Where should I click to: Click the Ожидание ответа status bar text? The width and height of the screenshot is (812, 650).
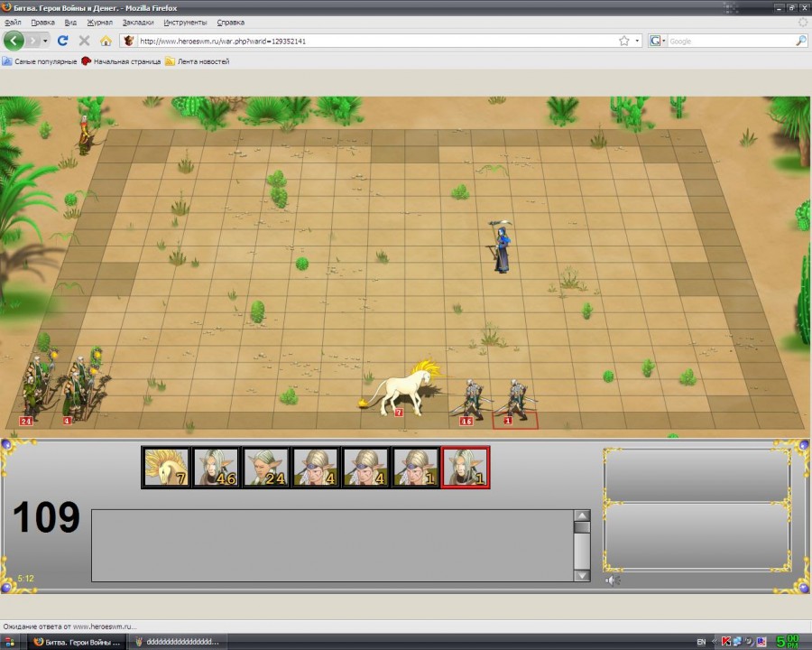click(69, 627)
